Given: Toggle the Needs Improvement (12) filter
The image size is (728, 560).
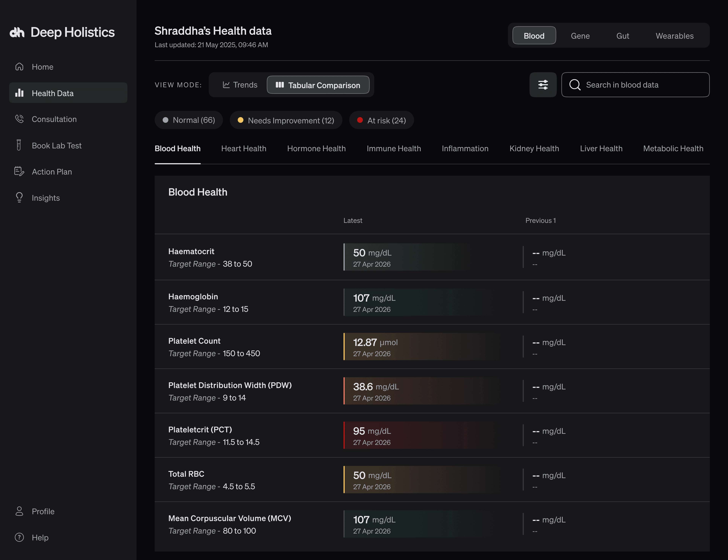Looking at the screenshot, I should tap(286, 120).
